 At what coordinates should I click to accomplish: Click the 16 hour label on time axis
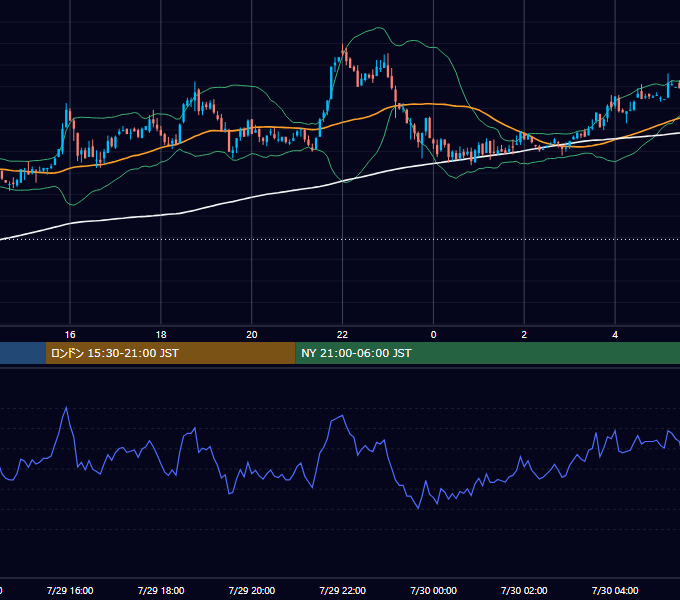(70, 335)
